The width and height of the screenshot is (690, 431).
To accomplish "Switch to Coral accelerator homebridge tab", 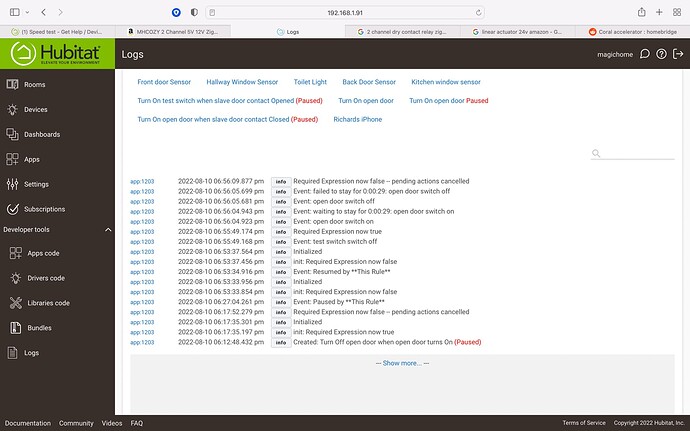I will tap(633, 32).
